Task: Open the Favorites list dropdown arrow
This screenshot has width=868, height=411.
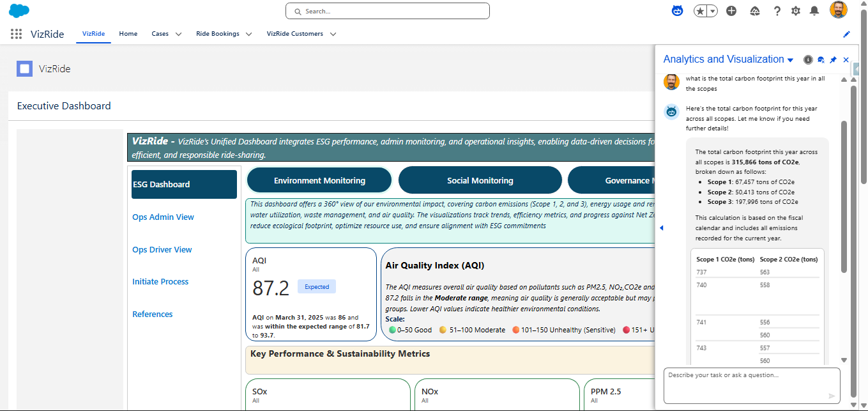Action: click(712, 11)
